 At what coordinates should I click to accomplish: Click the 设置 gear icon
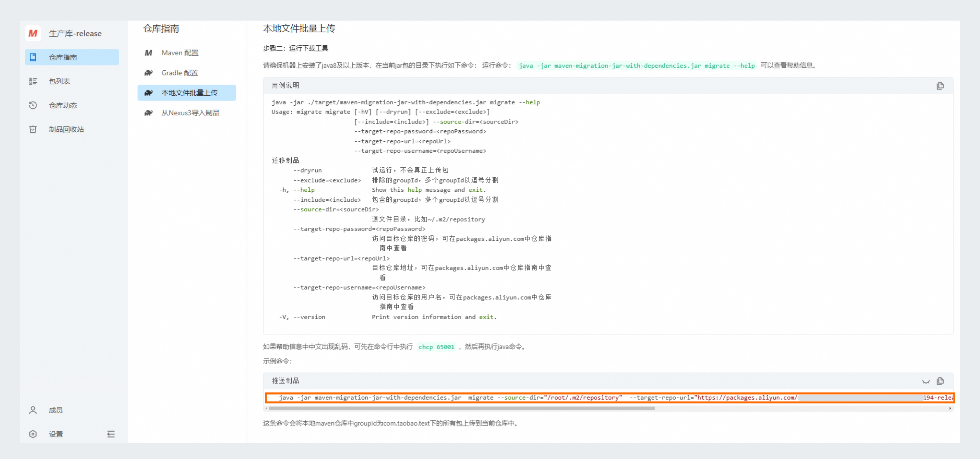click(x=33, y=434)
